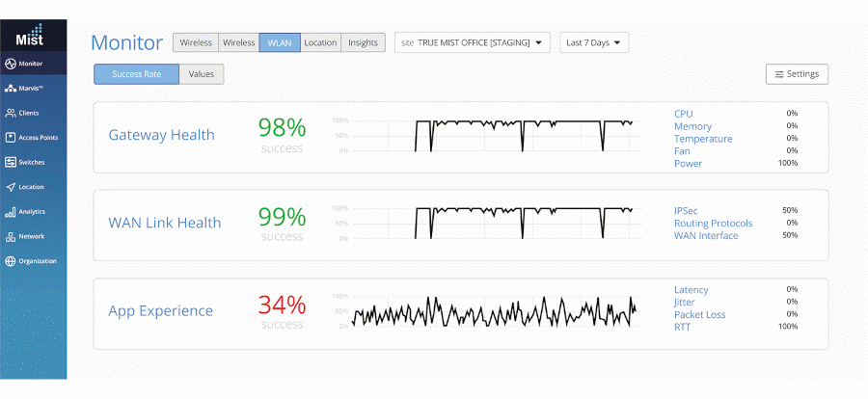The height and width of the screenshot is (399, 868).
Task: Open the Settings button
Action: [x=798, y=74]
